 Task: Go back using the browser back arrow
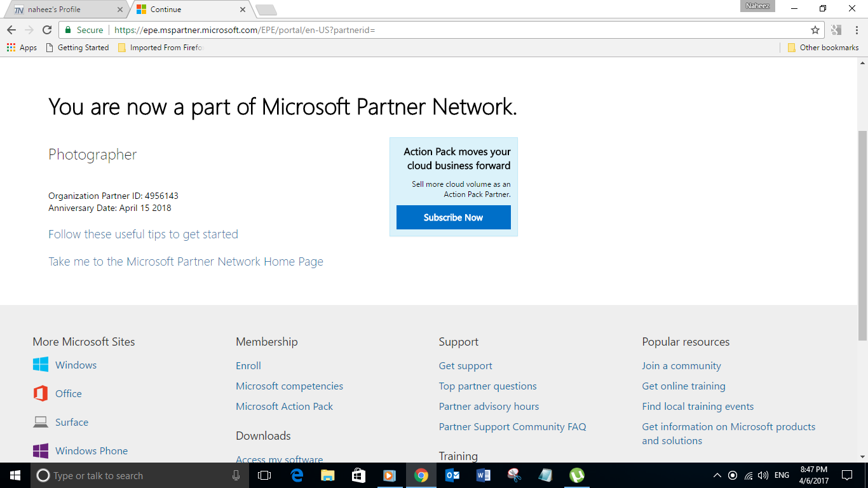click(x=11, y=30)
